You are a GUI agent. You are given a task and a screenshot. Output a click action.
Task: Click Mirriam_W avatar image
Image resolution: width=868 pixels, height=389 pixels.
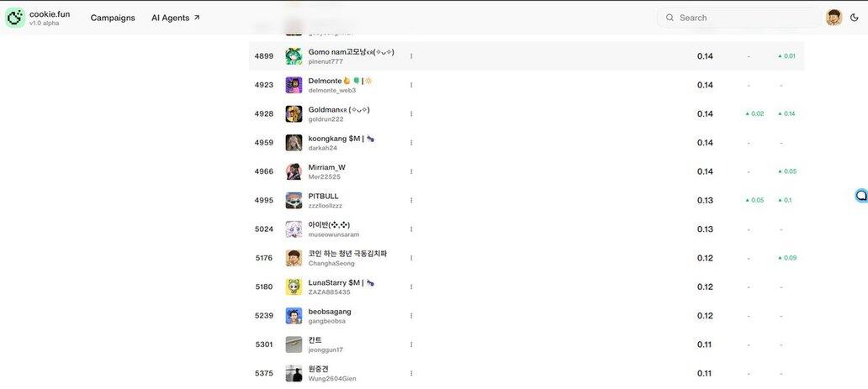click(294, 171)
